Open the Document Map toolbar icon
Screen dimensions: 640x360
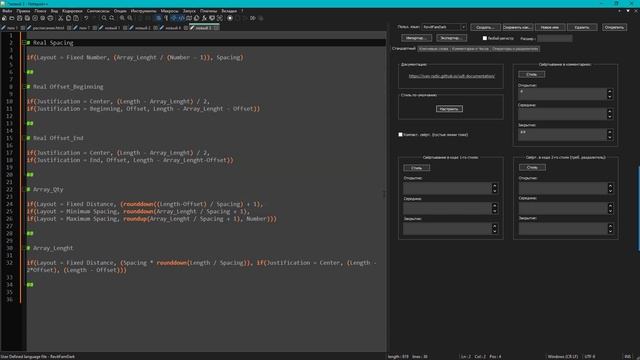(x=189, y=18)
